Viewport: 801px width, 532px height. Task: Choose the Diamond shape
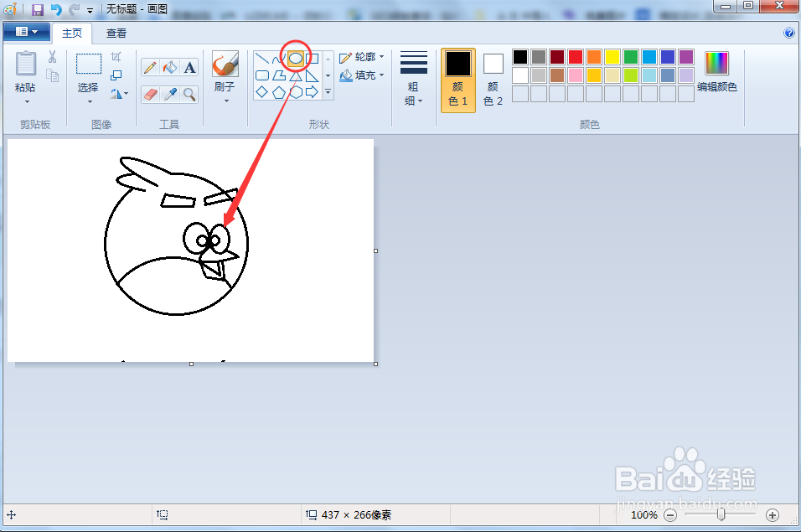pos(262,92)
